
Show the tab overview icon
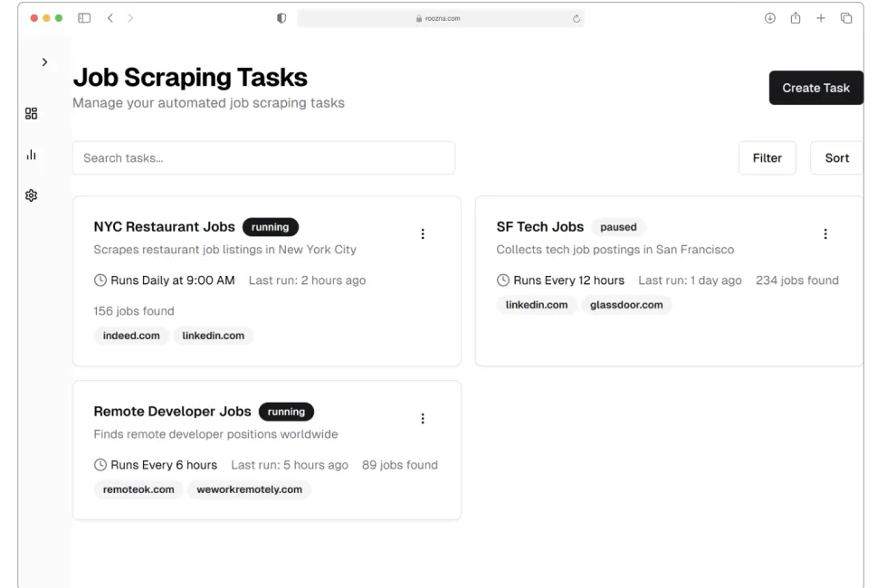846,18
